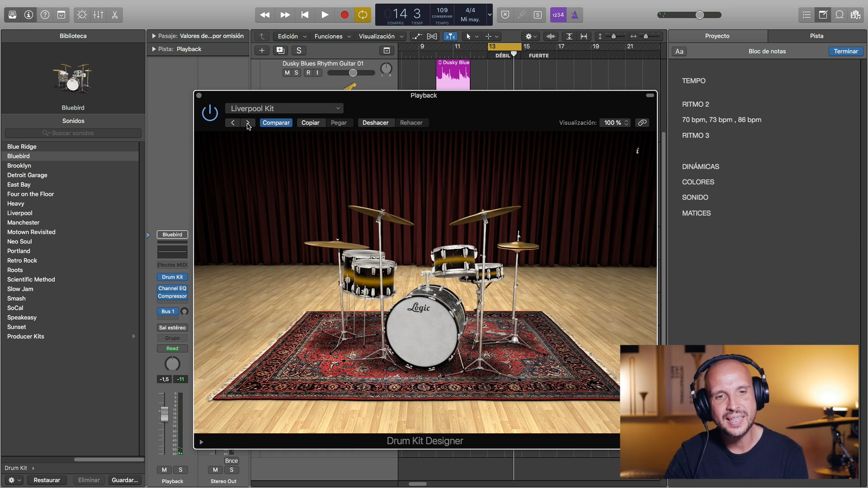Click the Deshacer button
This screenshot has height=488, width=868.
point(375,123)
